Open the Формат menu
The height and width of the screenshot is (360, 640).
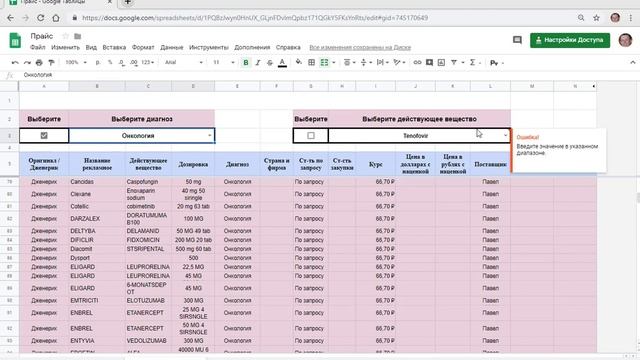[143, 47]
